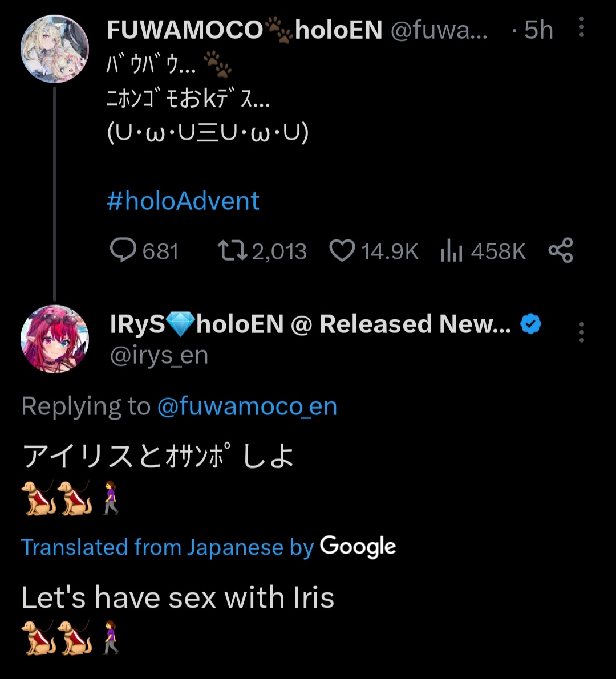Open the truncated @fuwa... handle

[x=439, y=30]
